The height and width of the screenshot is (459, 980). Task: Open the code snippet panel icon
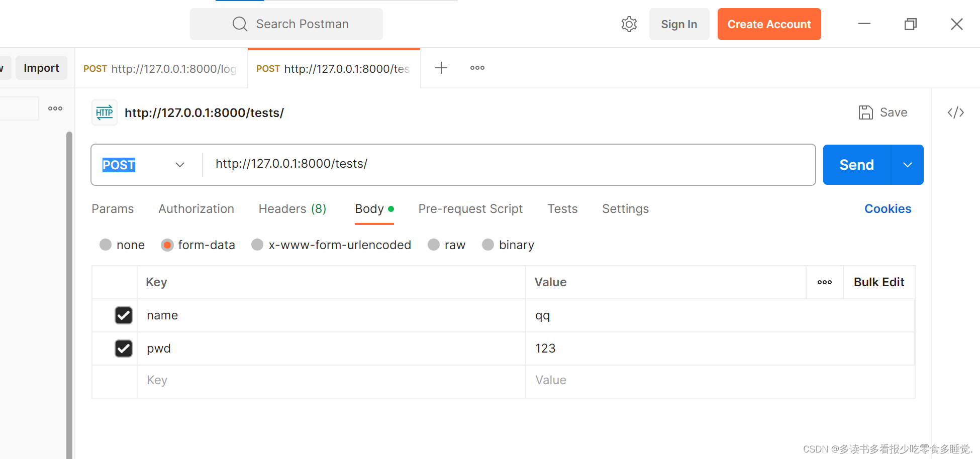tap(955, 112)
